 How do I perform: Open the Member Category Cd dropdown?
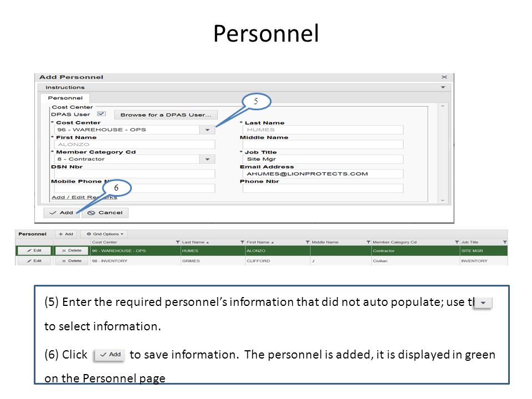pos(207,159)
